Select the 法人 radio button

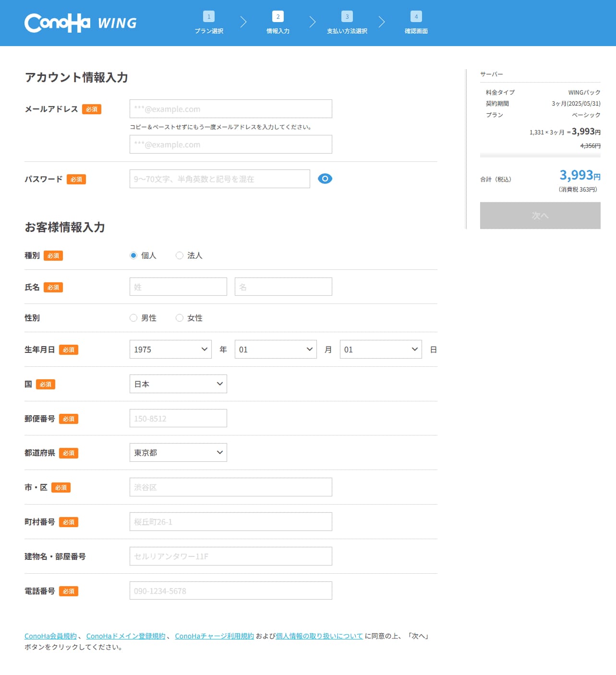(x=180, y=255)
